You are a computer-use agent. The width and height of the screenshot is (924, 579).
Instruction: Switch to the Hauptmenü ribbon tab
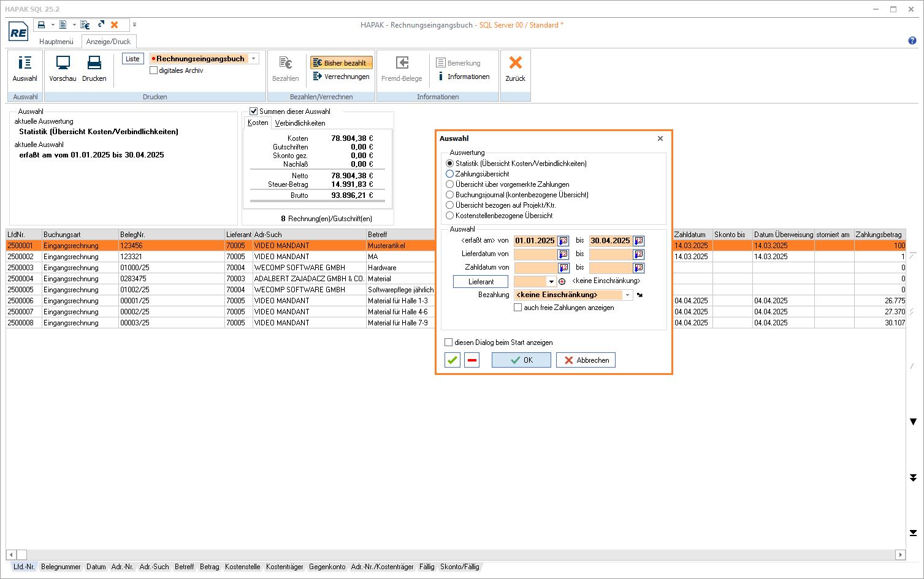click(x=56, y=42)
